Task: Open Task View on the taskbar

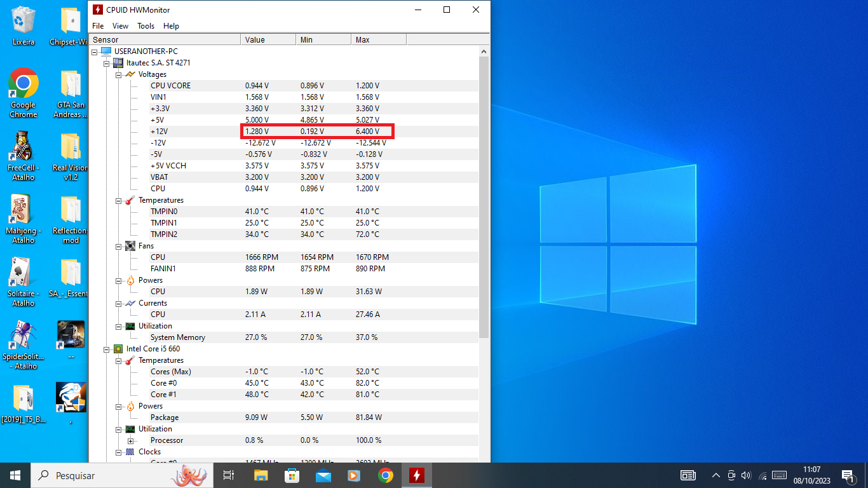Action: point(229,475)
